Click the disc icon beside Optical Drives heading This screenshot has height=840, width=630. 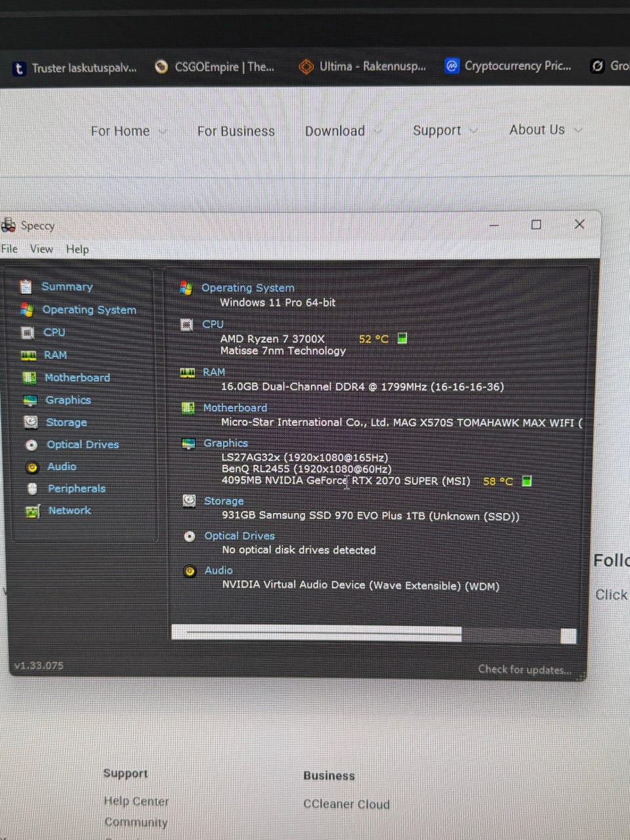click(190, 536)
